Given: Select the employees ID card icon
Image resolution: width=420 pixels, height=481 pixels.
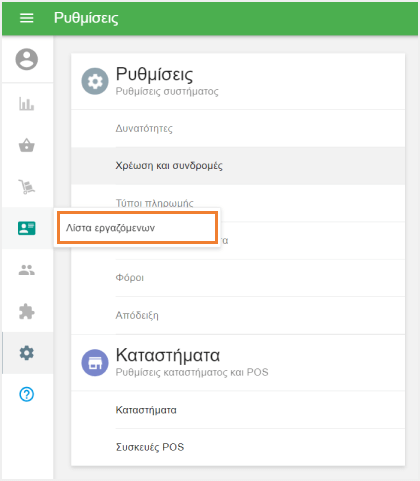Looking at the screenshot, I should [27, 228].
